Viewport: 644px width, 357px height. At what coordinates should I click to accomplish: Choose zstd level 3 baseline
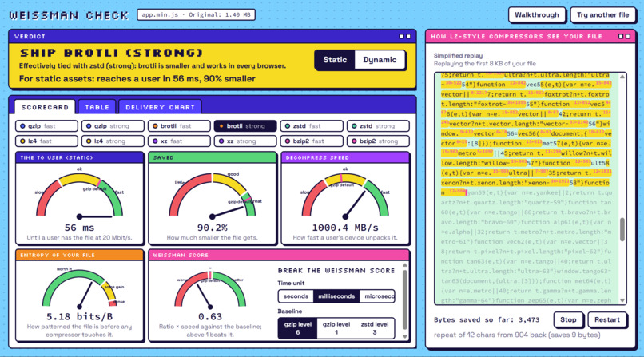375,328
